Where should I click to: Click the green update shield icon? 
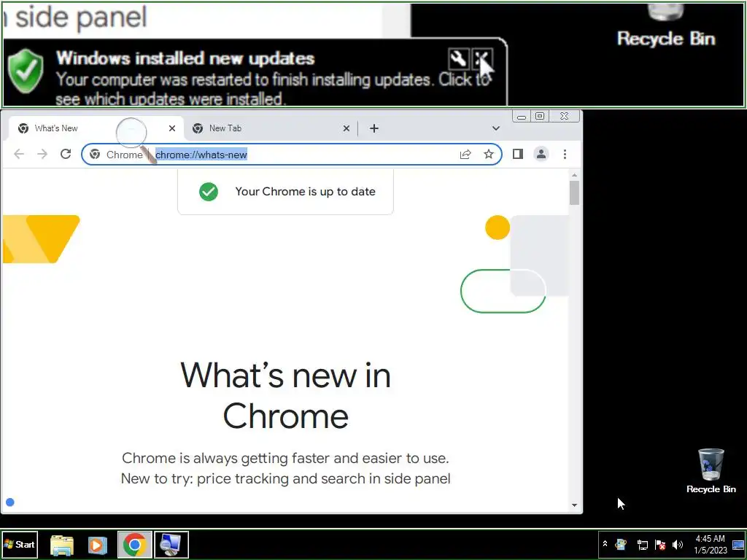pyautogui.click(x=26, y=71)
